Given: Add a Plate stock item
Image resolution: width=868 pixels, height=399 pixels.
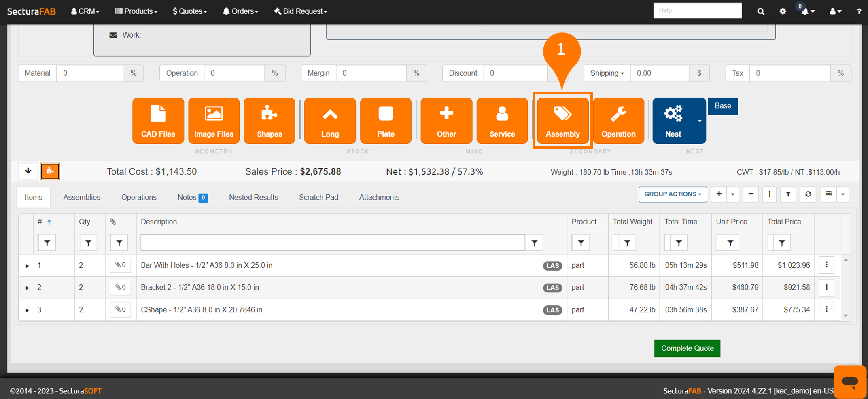Looking at the screenshot, I should point(386,121).
